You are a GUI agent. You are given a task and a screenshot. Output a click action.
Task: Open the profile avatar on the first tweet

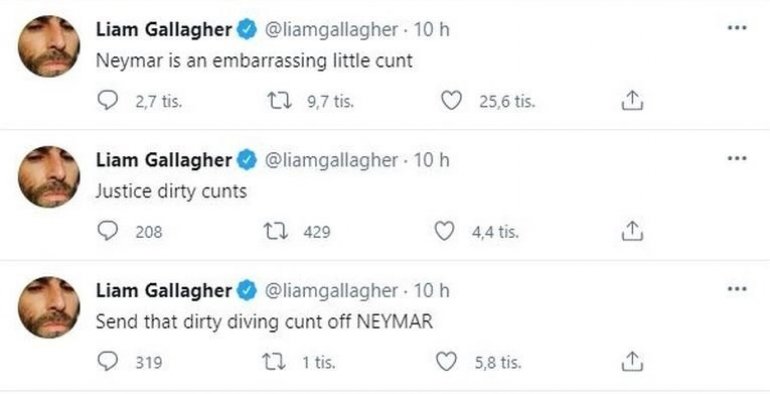point(49,46)
